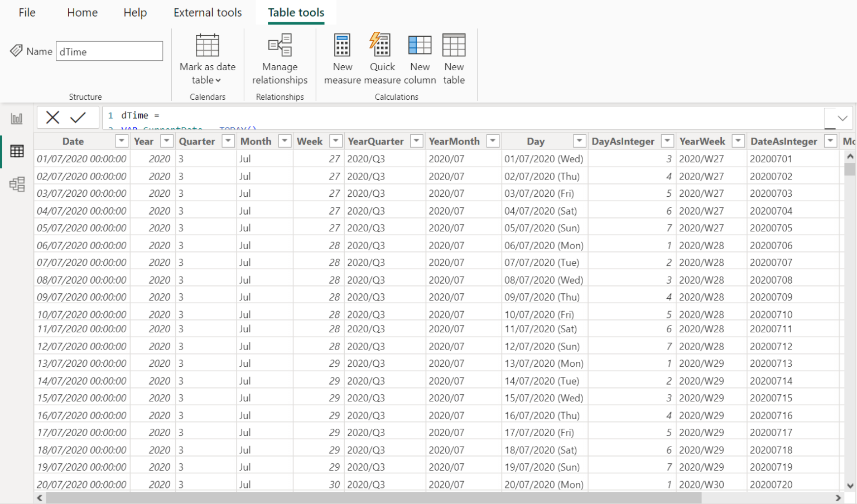Viewport: 857px width, 504px height.
Task: Click the Quick measure icon
Action: click(x=382, y=46)
